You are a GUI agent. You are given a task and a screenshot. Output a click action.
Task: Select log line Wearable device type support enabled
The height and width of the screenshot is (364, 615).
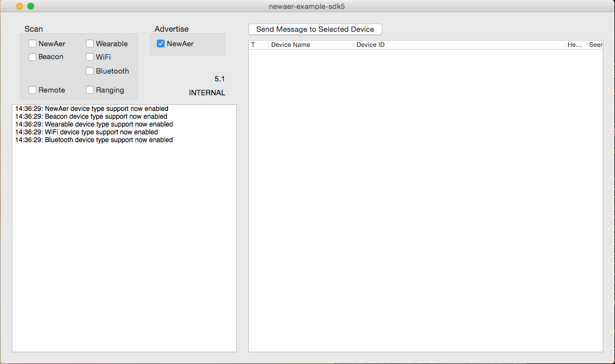(x=94, y=124)
